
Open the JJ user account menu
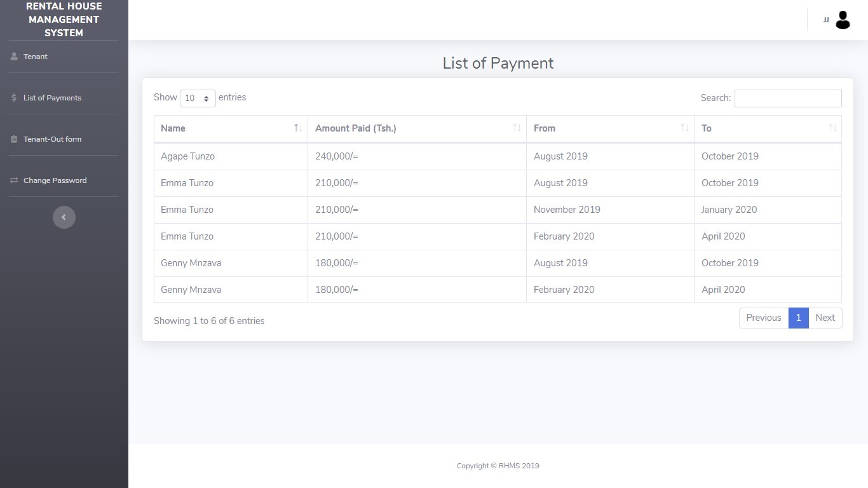click(x=826, y=20)
